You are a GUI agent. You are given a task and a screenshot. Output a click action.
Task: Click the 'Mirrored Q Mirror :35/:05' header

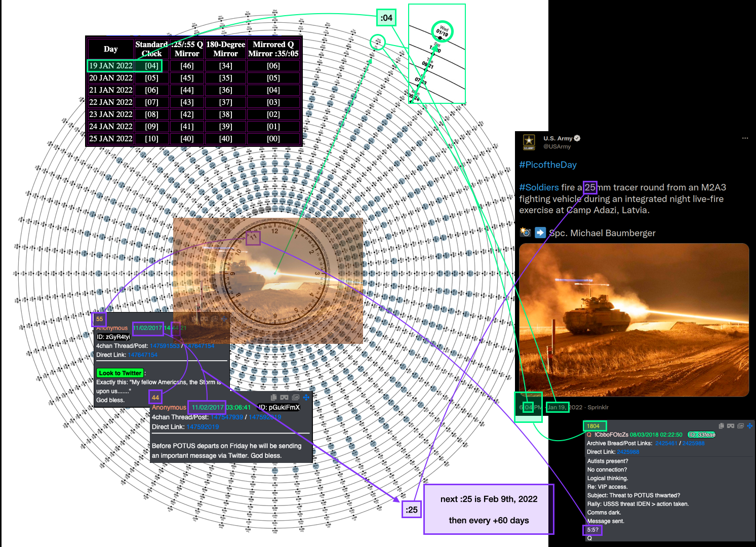(x=273, y=49)
